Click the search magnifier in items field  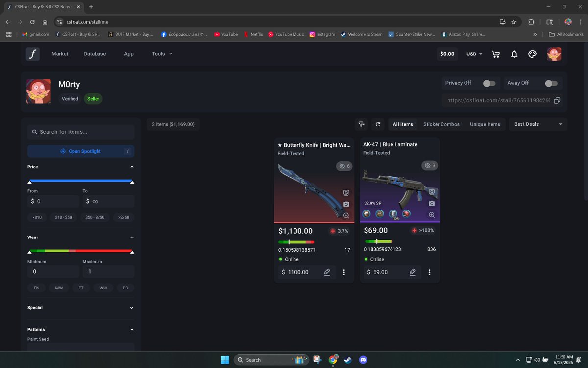click(x=35, y=132)
